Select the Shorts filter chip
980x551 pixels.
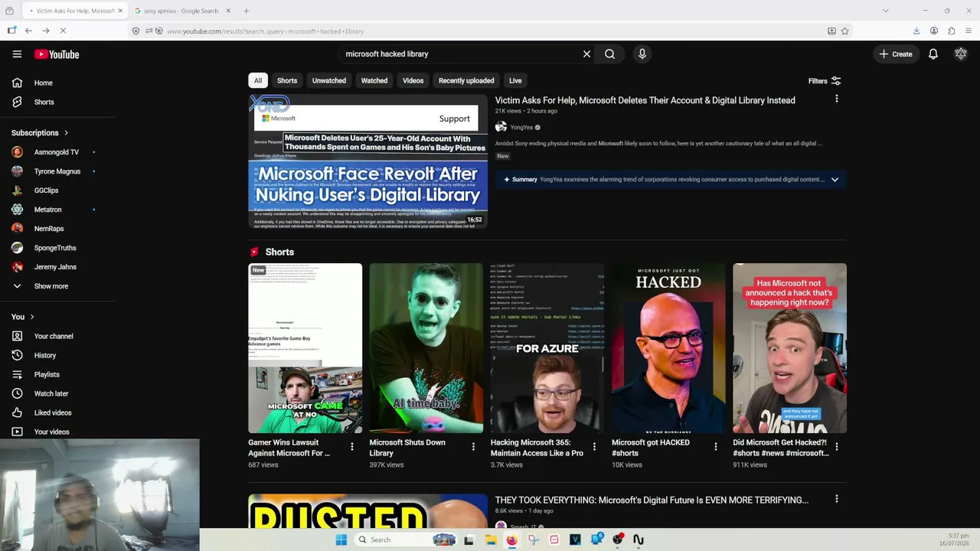click(x=287, y=80)
